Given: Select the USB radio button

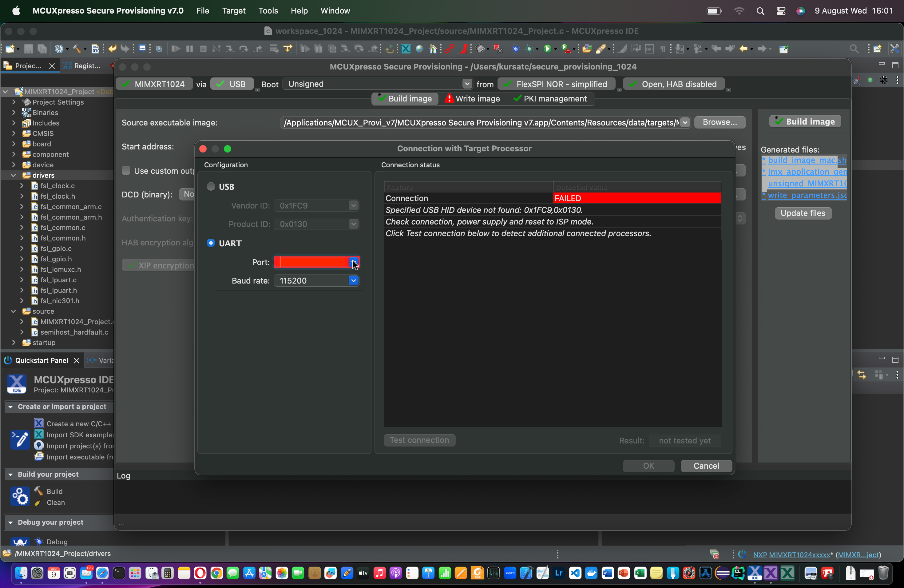Looking at the screenshot, I should [211, 186].
